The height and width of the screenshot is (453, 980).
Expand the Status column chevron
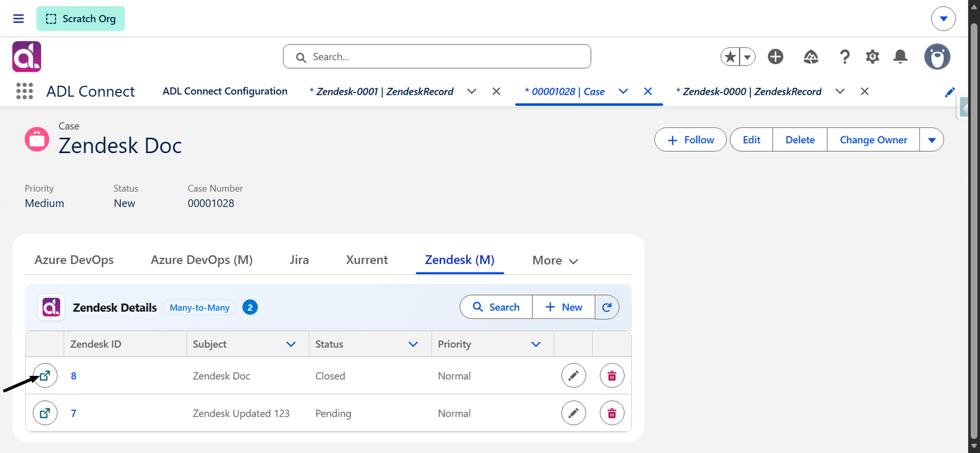pyautogui.click(x=413, y=344)
